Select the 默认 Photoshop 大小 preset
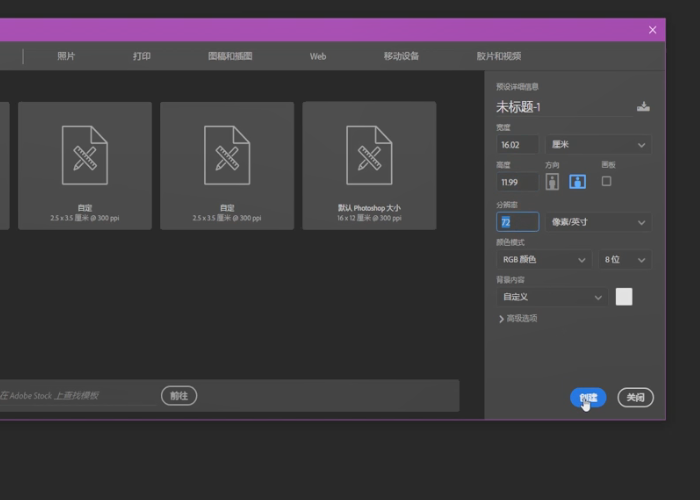This screenshot has width=700, height=500. coord(369,166)
